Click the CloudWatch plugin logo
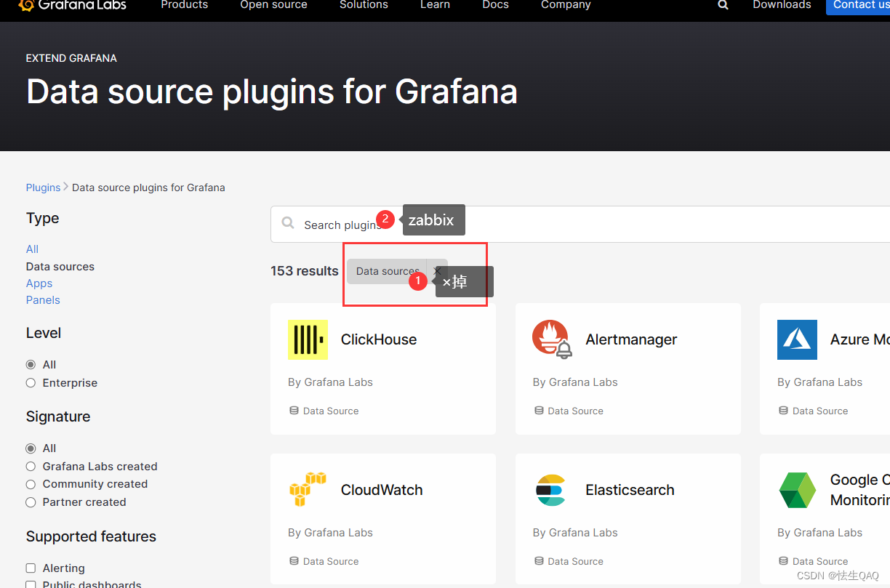 click(x=308, y=490)
